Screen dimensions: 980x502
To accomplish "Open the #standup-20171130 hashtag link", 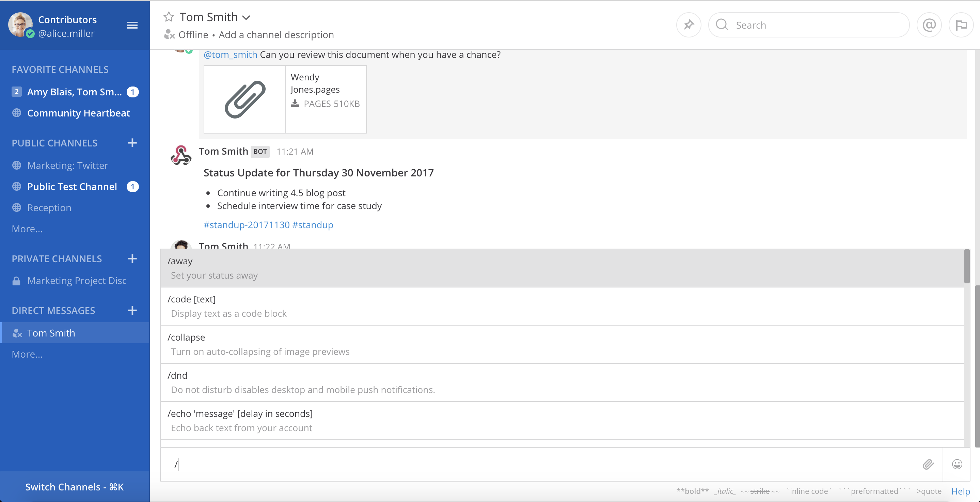I will click(x=247, y=225).
